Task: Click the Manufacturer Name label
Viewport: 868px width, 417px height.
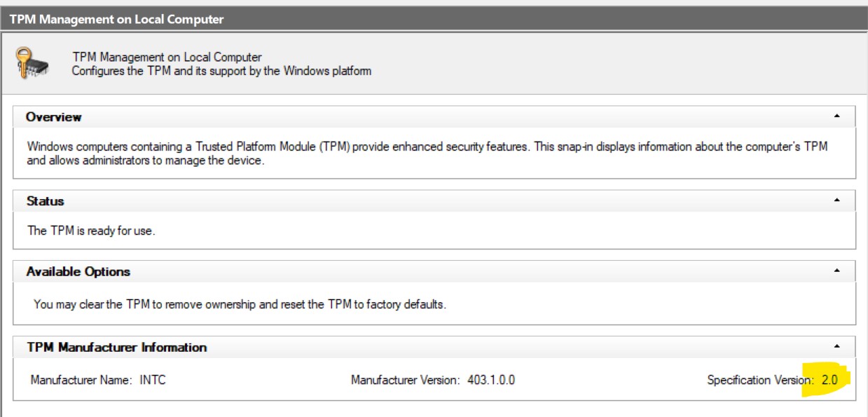Action: [81, 381]
